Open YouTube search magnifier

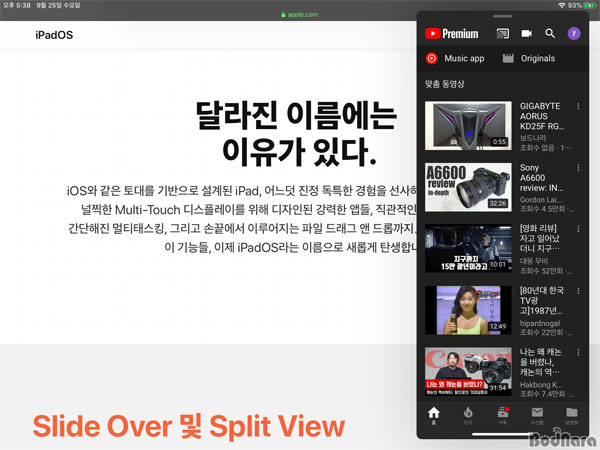point(550,34)
